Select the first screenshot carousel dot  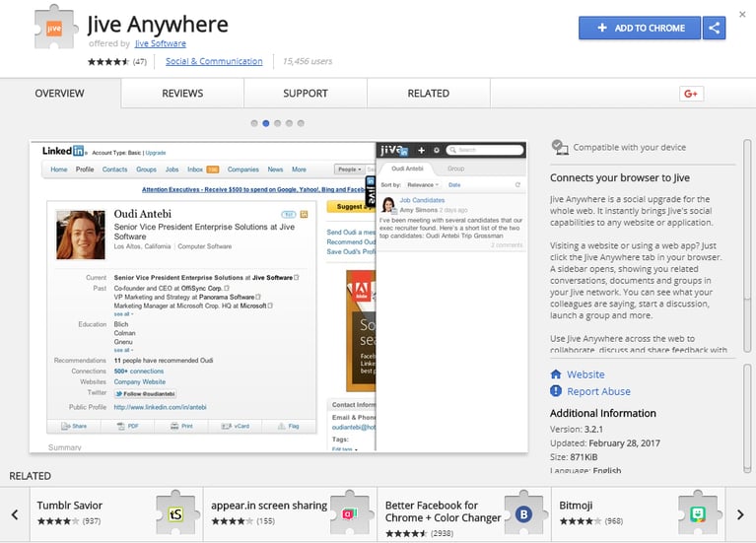(x=254, y=123)
